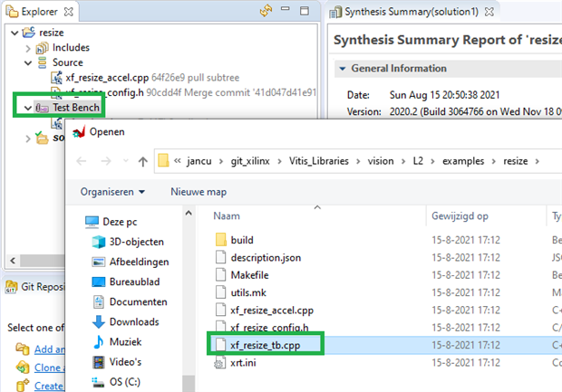Open recent locations dropdown in Openen dialog

point(126,161)
